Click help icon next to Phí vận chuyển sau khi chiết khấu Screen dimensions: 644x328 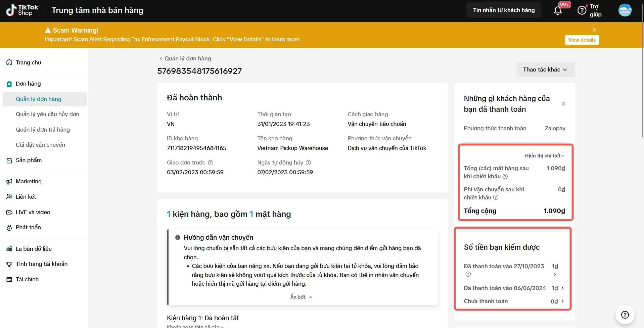[496, 197]
